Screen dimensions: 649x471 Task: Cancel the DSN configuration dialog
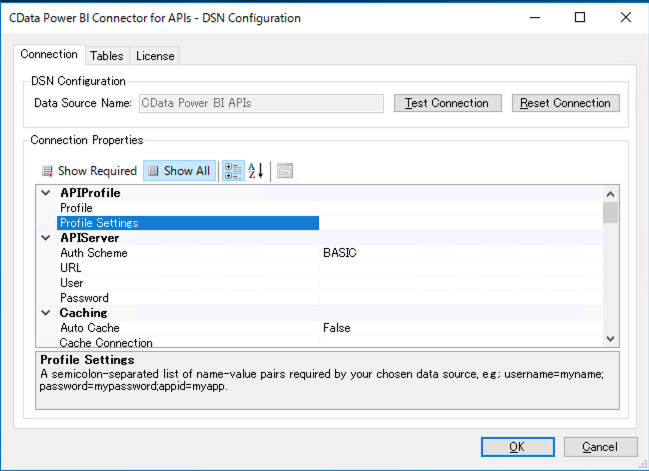click(600, 447)
